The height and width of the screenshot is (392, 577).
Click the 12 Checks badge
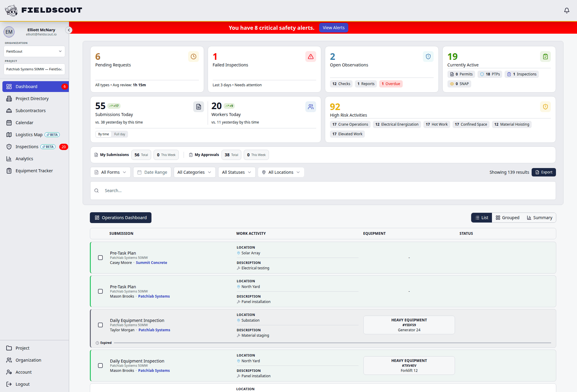pyautogui.click(x=341, y=84)
